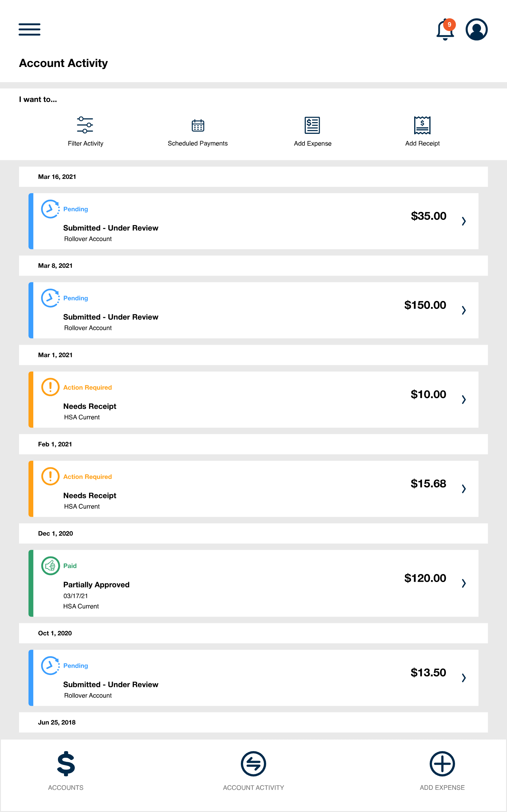
Task: Select the Add Expense bottom tab
Action: click(442, 764)
